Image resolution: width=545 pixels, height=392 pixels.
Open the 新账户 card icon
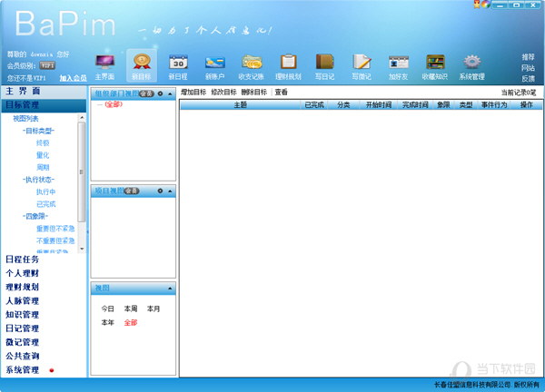pyautogui.click(x=214, y=63)
